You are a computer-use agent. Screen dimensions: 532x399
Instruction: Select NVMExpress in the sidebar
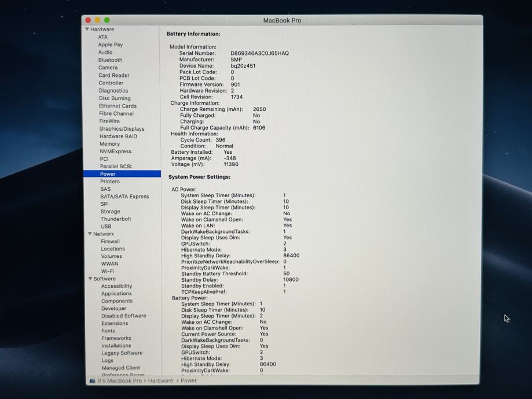point(115,151)
